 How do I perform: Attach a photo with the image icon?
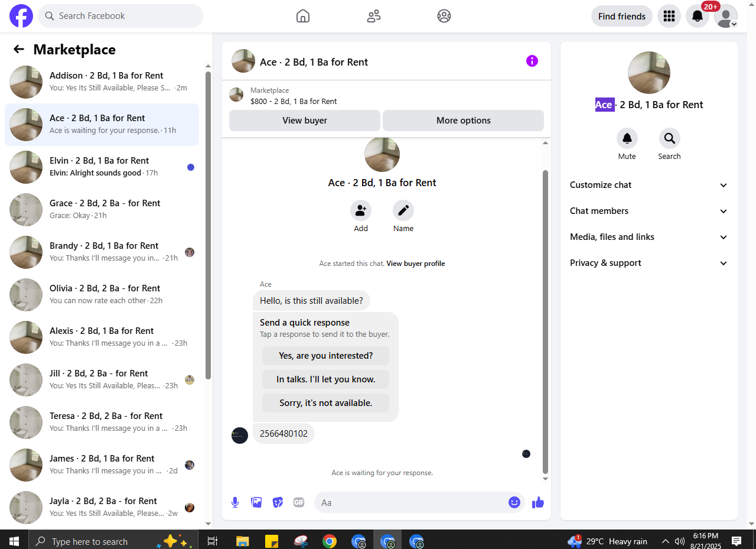[x=256, y=502]
